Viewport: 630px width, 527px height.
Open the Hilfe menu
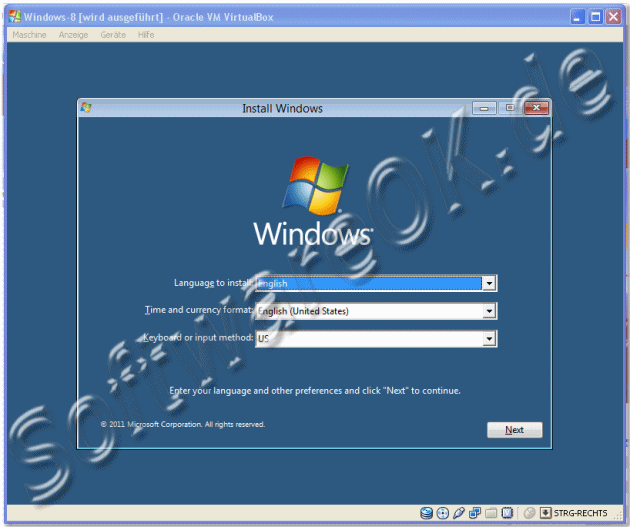tap(146, 35)
